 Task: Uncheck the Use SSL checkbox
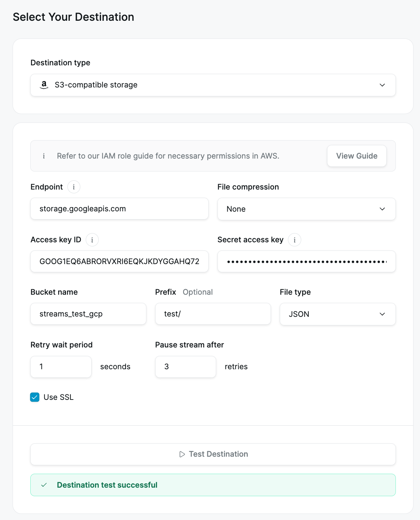coord(35,397)
